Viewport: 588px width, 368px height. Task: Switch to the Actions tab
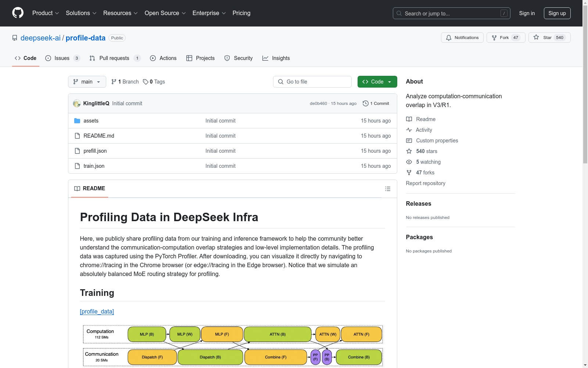pos(163,58)
